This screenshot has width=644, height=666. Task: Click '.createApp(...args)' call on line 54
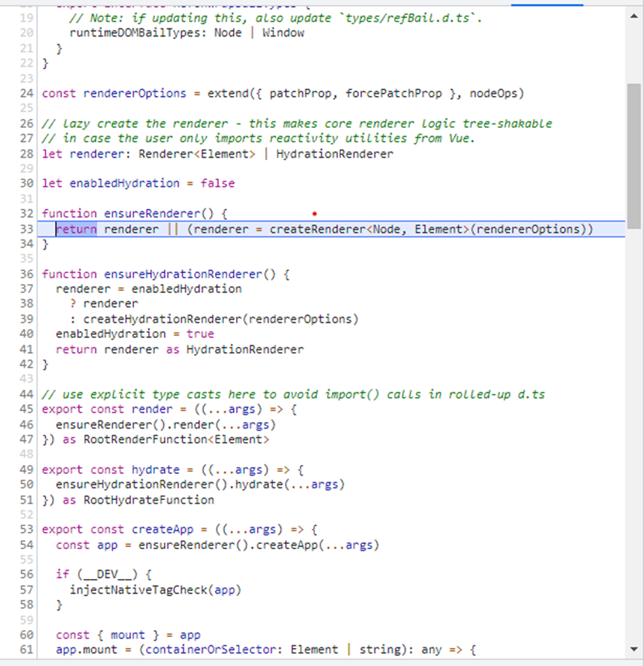(x=313, y=545)
